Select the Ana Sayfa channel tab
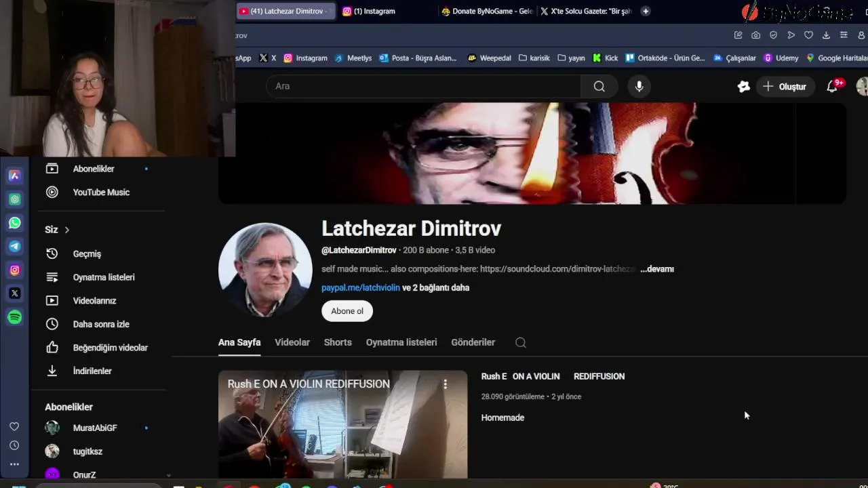The image size is (868, 488). pos(239,342)
